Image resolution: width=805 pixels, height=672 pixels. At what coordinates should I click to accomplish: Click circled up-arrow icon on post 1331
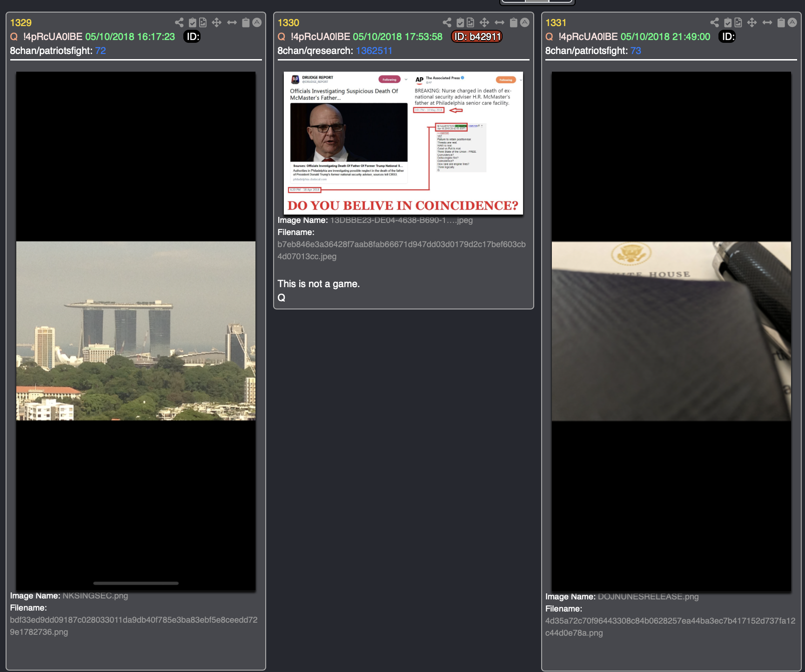[792, 22]
